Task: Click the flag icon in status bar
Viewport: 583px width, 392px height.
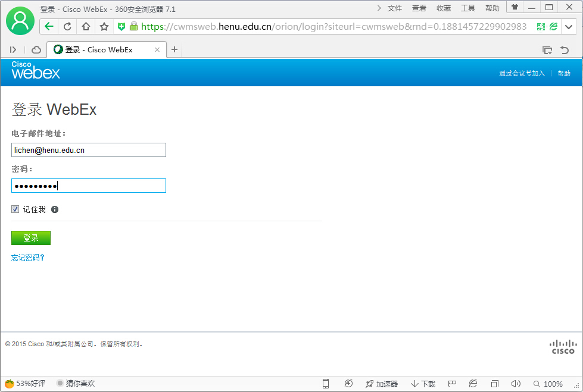Action: pos(452,384)
